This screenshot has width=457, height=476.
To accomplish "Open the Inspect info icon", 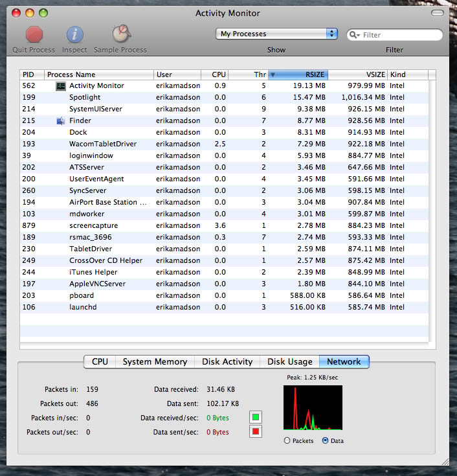I will pos(74,34).
